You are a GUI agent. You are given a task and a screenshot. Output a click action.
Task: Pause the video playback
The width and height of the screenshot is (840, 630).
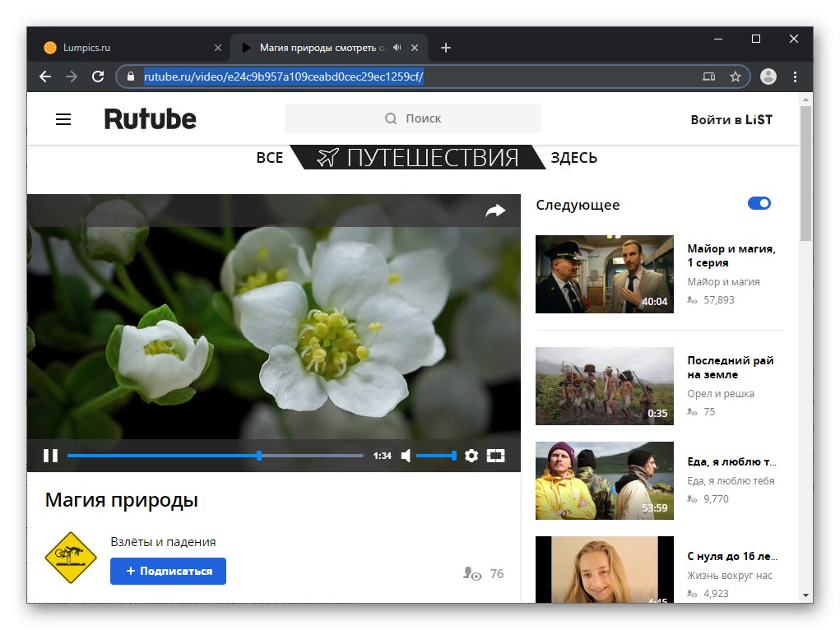50,456
